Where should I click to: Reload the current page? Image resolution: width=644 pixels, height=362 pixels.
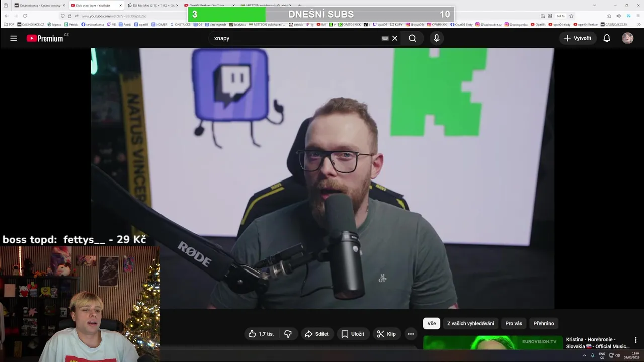pos(25,16)
